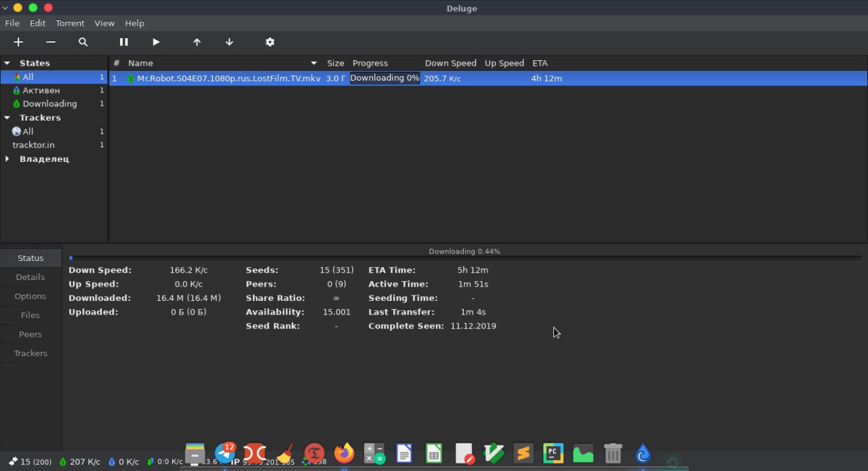The image size is (868, 471).
Task: Add a new torrent with plus icon
Action: coord(18,42)
